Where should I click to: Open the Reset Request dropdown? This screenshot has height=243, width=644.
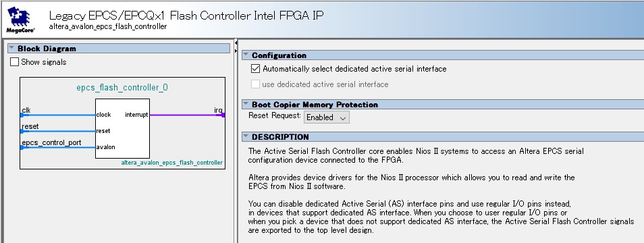click(327, 117)
